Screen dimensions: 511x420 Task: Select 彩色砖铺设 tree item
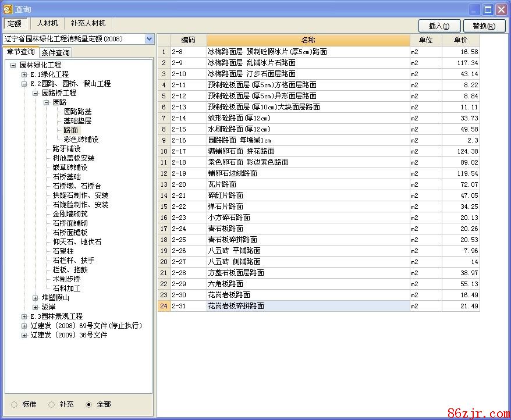pos(81,140)
